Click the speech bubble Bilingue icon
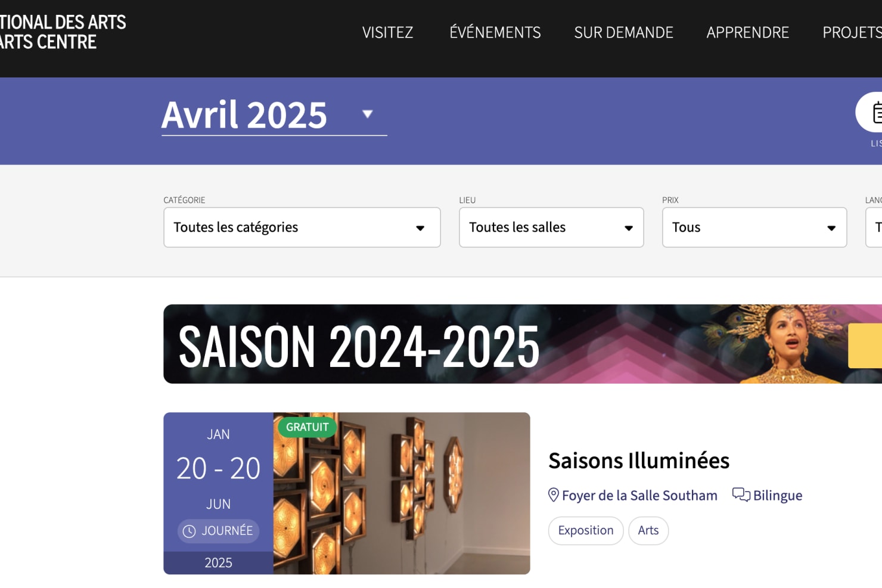 click(741, 494)
